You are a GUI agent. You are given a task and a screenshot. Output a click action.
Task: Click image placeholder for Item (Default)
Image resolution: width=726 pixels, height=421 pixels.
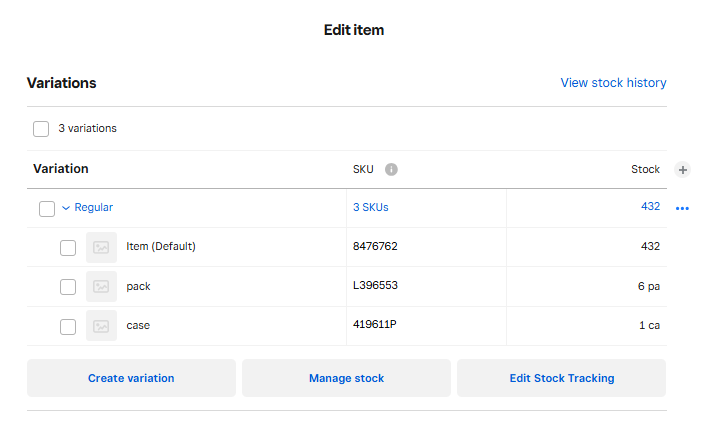101,247
